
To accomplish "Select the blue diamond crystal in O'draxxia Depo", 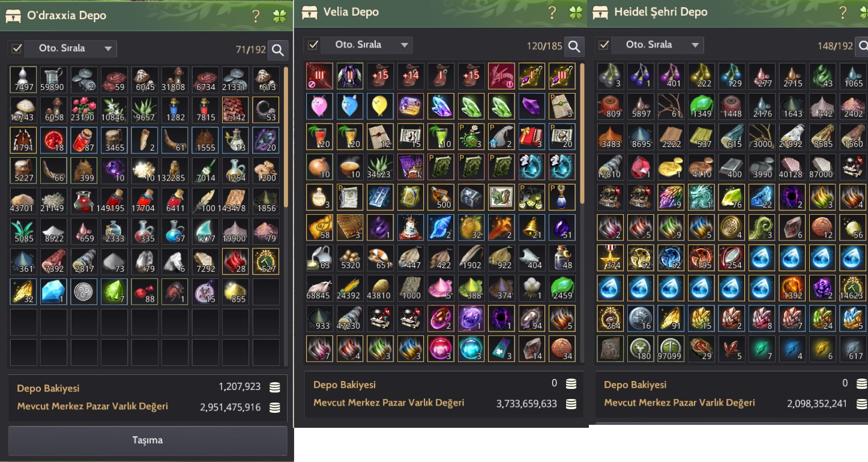I will click(53, 292).
